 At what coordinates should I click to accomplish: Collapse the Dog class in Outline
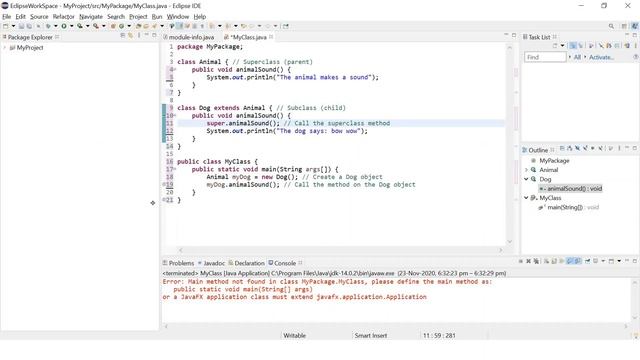[x=526, y=179]
